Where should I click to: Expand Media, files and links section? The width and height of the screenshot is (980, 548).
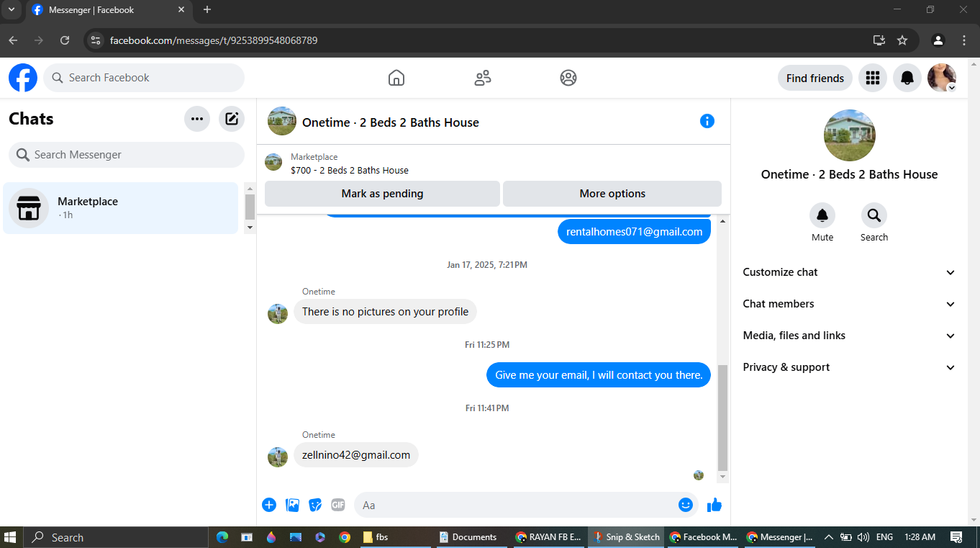849,336
